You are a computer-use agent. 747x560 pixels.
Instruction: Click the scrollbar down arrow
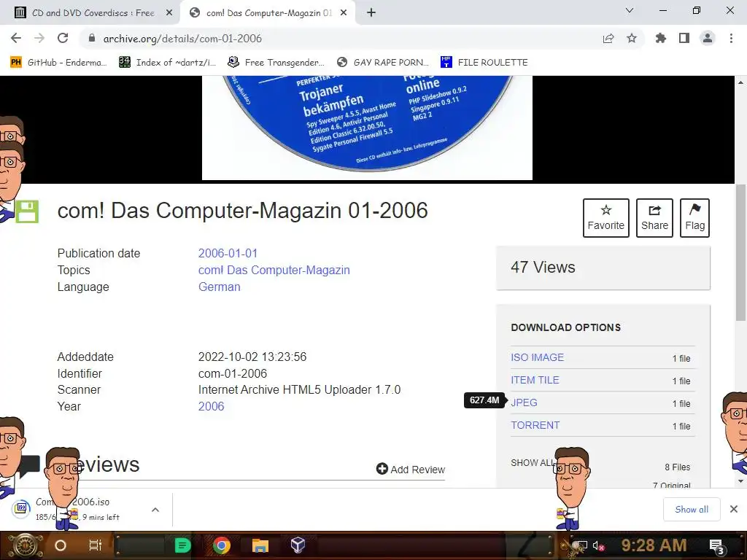[740, 481]
